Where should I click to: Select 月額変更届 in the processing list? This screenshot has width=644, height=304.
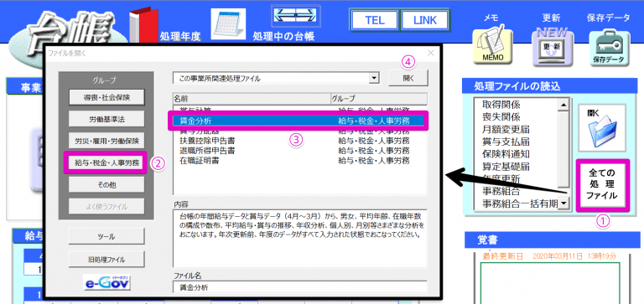click(506, 129)
